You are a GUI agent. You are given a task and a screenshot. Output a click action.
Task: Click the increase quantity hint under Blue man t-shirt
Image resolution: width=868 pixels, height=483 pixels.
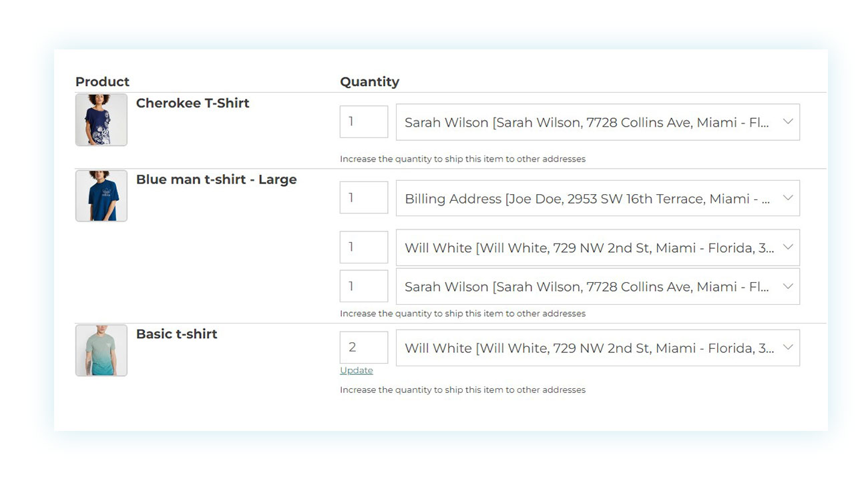(463, 314)
